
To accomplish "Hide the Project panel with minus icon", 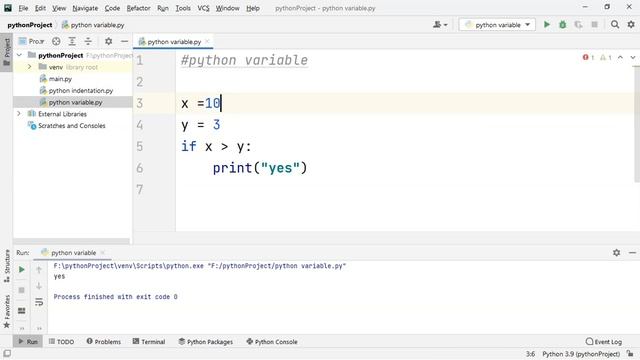I will pyautogui.click(x=124, y=41).
